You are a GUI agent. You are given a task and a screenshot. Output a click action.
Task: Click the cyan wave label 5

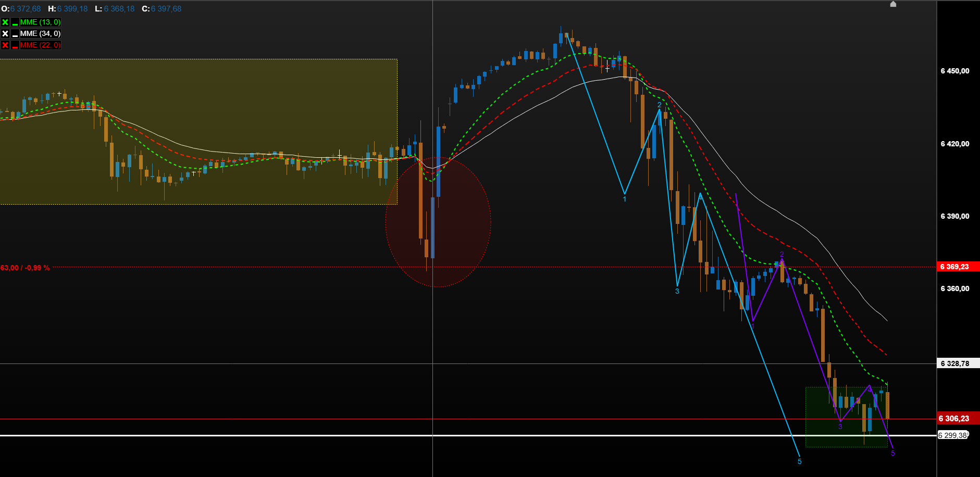pos(800,461)
